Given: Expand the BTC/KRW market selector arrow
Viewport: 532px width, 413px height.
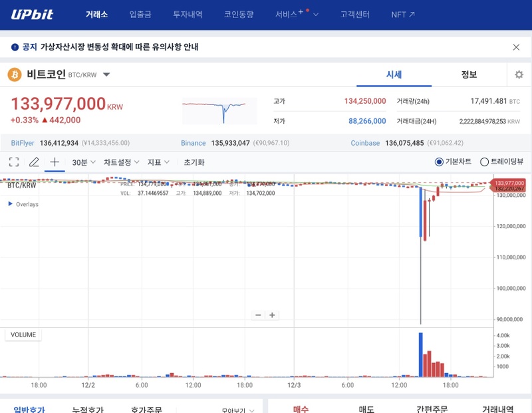Looking at the screenshot, I should (x=106, y=74).
